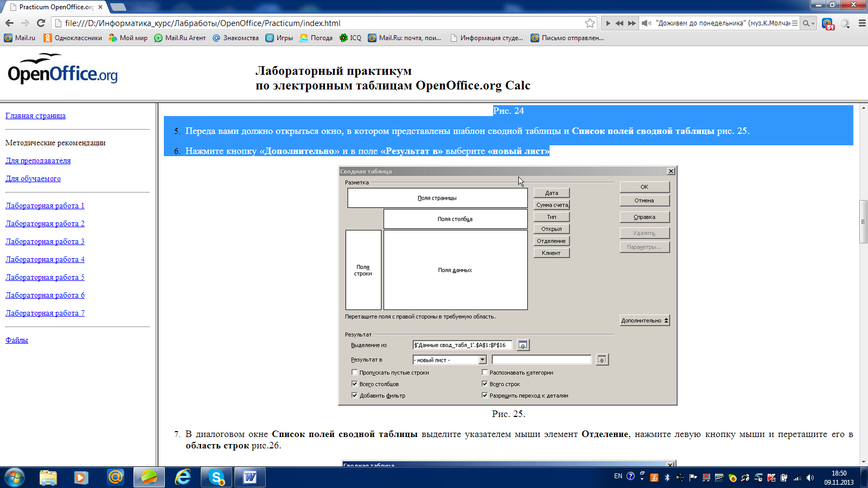Screen dimensions: 868x488
Task: Open the playlist icon beside the song title
Action: (795, 23)
